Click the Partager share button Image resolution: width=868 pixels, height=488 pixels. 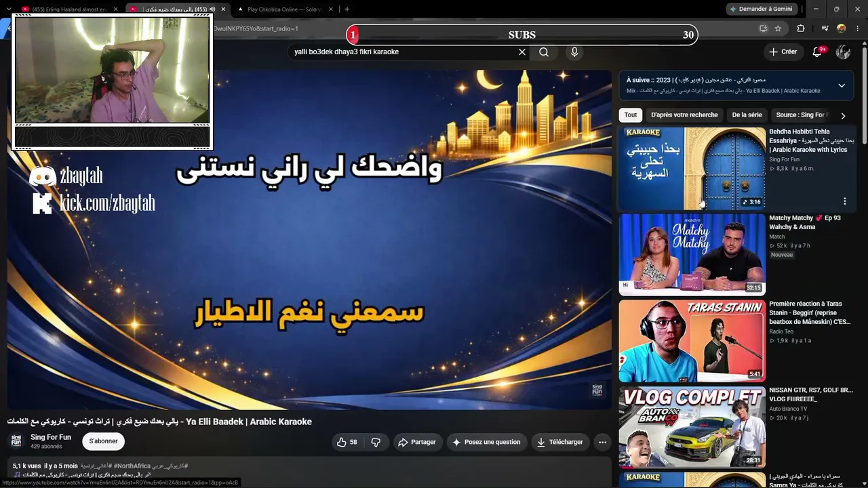(417, 442)
